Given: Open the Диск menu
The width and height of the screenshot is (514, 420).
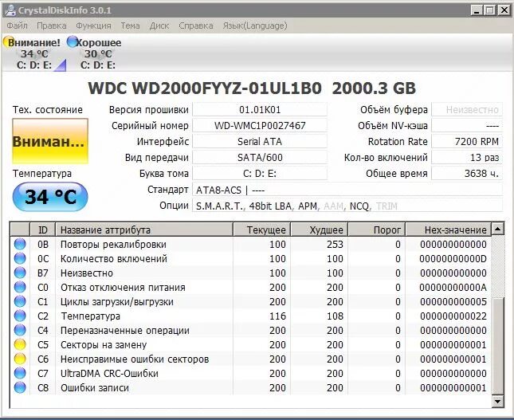Looking at the screenshot, I should click(159, 26).
